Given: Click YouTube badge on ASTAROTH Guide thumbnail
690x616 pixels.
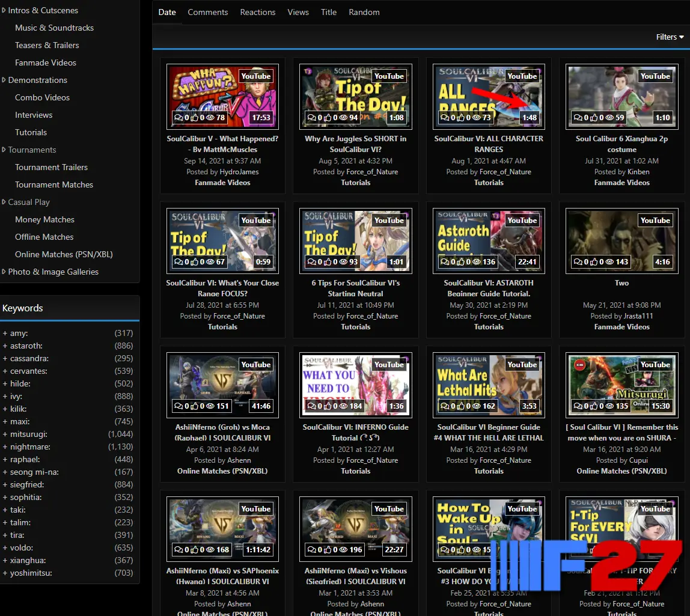Looking at the screenshot, I should point(522,221).
